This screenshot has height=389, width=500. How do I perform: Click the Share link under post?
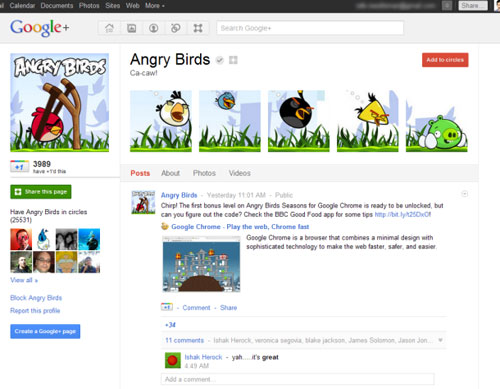[228, 308]
